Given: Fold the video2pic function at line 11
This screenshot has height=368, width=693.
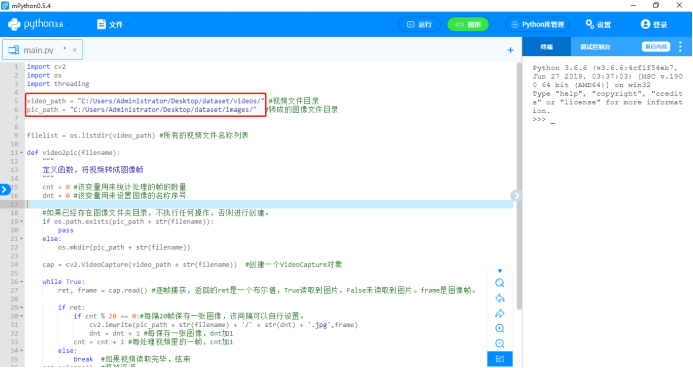Looking at the screenshot, I should click(x=22, y=153).
